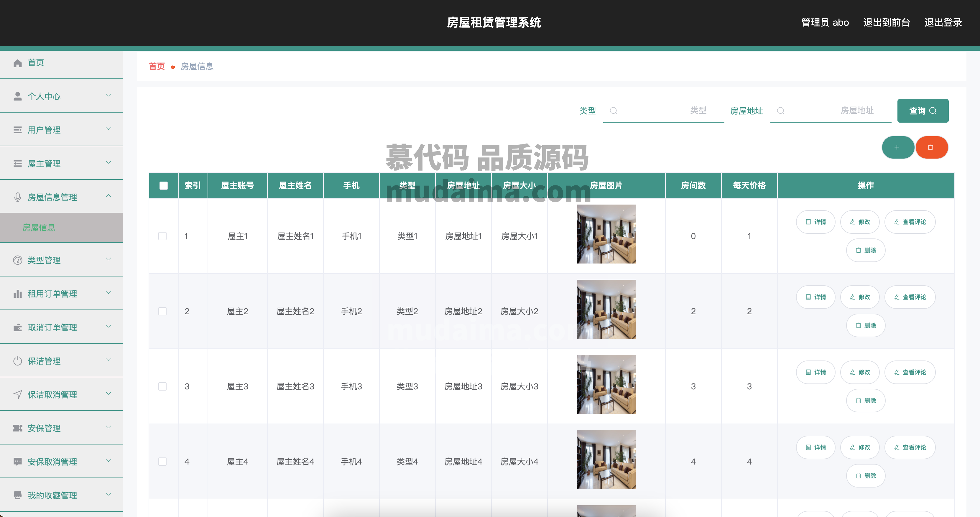Click the list icon beside 屋主管理
The image size is (980, 517).
click(17, 164)
